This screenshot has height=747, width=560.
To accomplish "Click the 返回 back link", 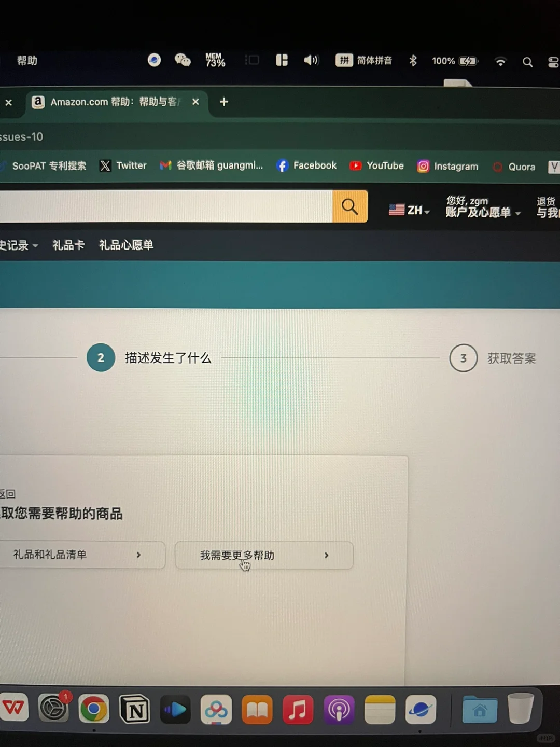I will coord(8,494).
